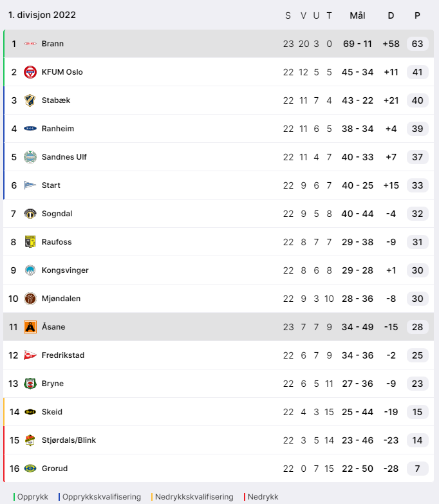Click the Sandnes Ulf team logo

click(30, 157)
